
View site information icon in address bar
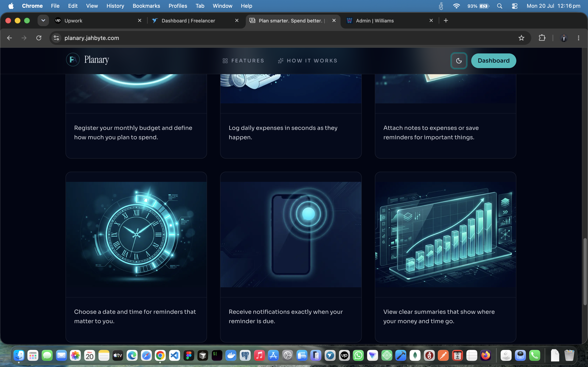[56, 38]
